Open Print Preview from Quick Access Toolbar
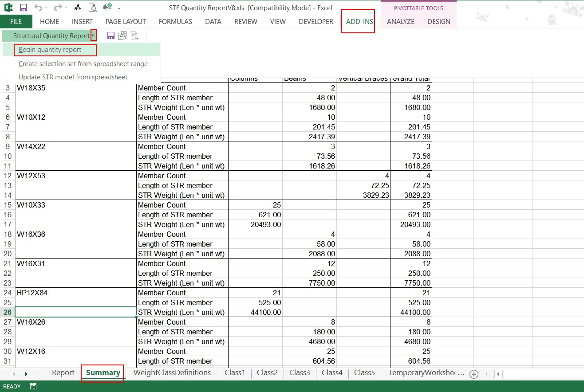This screenshot has width=584, height=392. click(92, 8)
